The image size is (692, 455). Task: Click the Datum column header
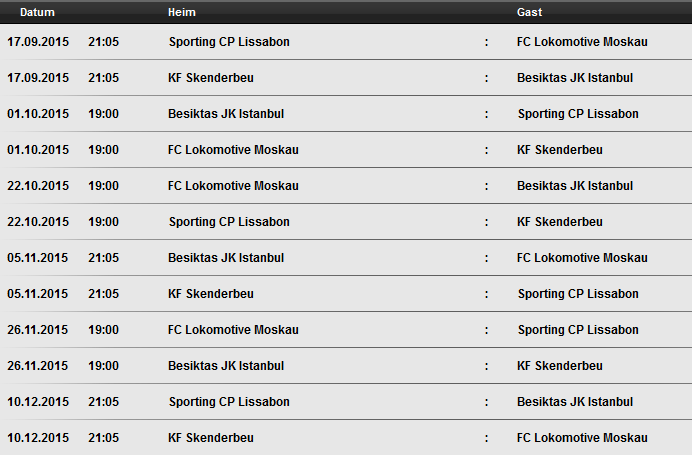coord(37,12)
